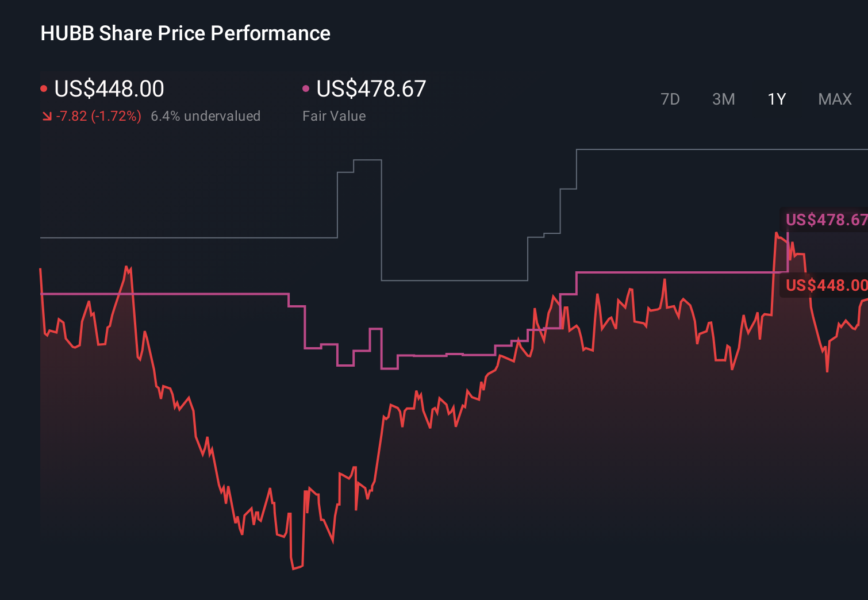The height and width of the screenshot is (600, 868).
Task: Click the US$448.00 price tag on chart
Action: [826, 285]
